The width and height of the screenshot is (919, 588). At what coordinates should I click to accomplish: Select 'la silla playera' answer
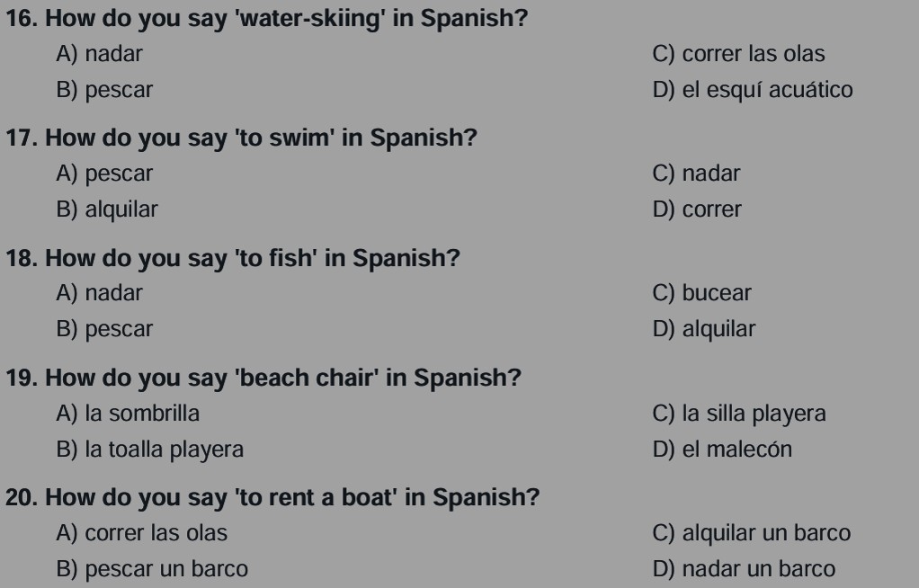point(739,414)
